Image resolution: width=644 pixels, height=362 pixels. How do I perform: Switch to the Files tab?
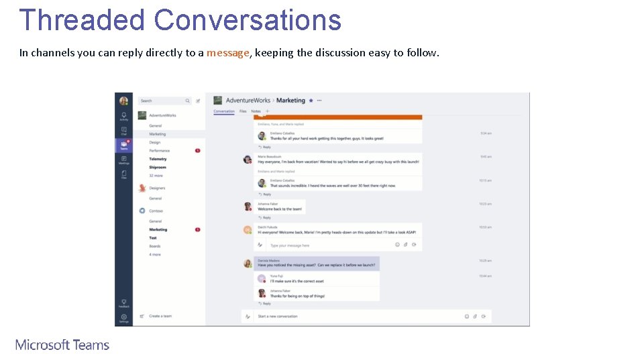(x=243, y=111)
